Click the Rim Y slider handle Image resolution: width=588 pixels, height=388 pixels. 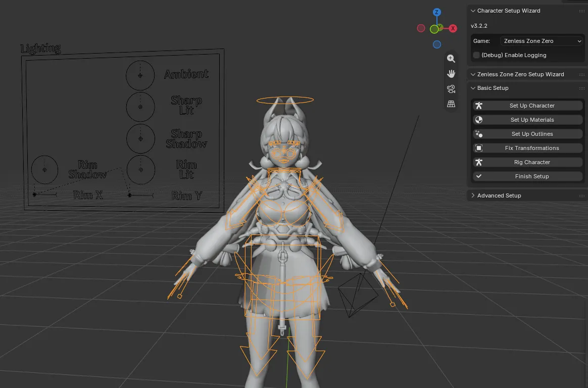coord(130,196)
